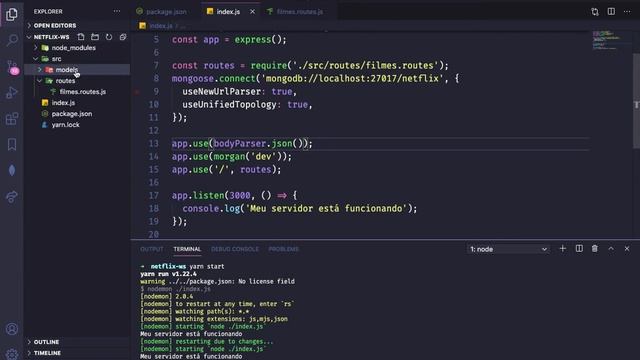The image size is (640, 360).
Task: Open Run and Debug view
Action: pyautogui.click(x=12, y=93)
